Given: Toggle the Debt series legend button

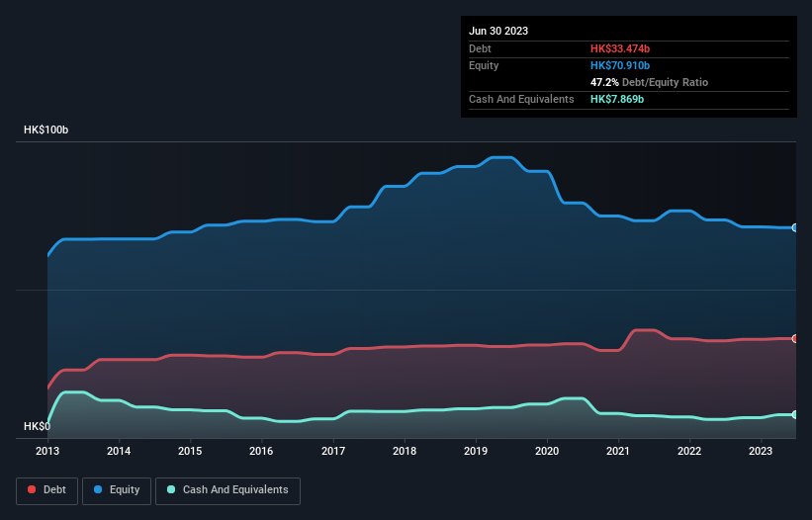Looking at the screenshot, I should click(46, 490).
